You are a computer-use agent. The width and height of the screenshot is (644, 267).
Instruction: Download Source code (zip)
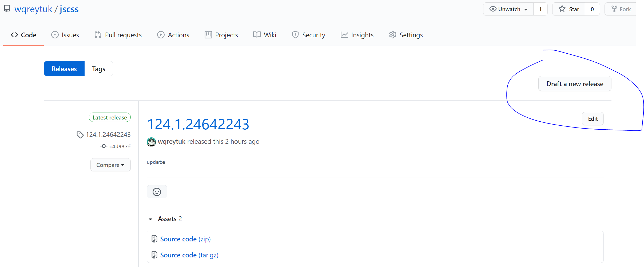coord(185,239)
